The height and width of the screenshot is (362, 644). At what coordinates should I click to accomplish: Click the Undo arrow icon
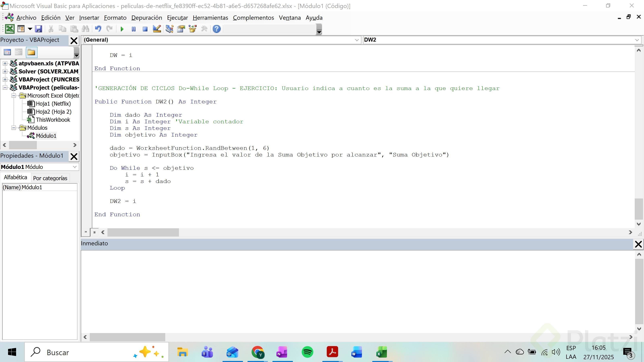(98, 29)
